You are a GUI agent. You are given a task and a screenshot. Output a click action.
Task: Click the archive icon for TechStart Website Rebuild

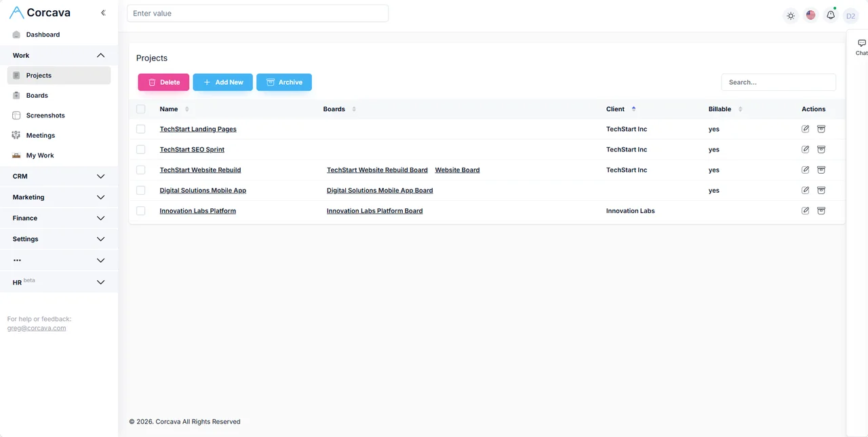(x=821, y=170)
